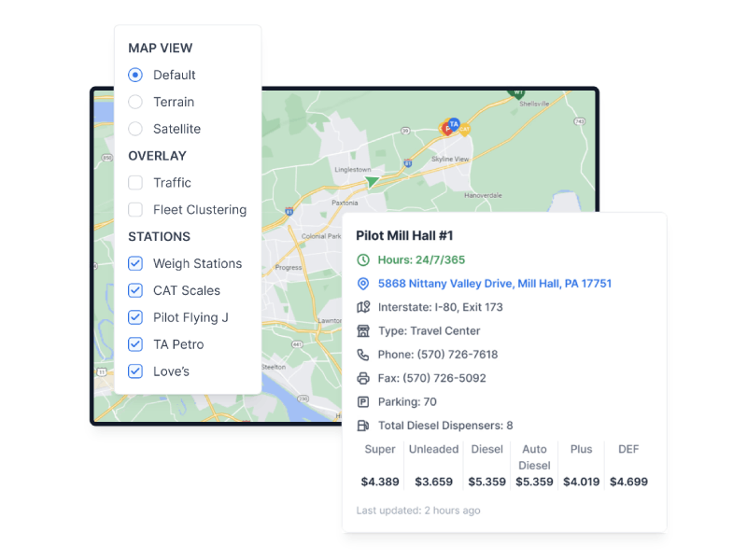The image size is (747, 560).
Task: Click the Skyline View map label
Action: (450, 159)
